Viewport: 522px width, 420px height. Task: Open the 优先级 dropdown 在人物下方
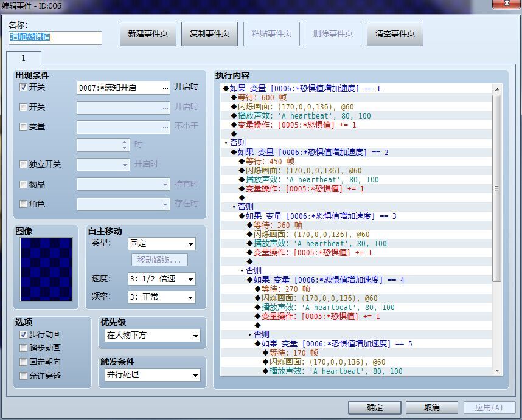(153, 336)
